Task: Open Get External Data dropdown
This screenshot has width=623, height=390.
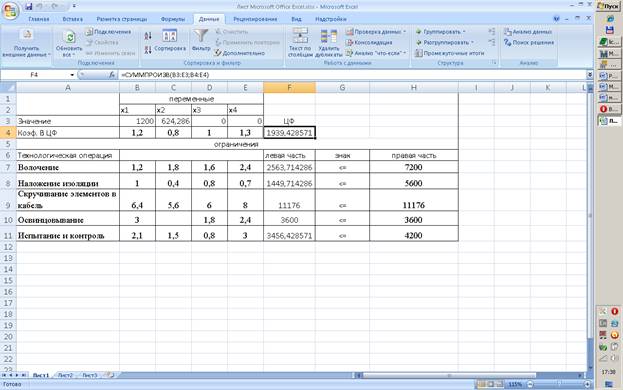Action: (26, 43)
